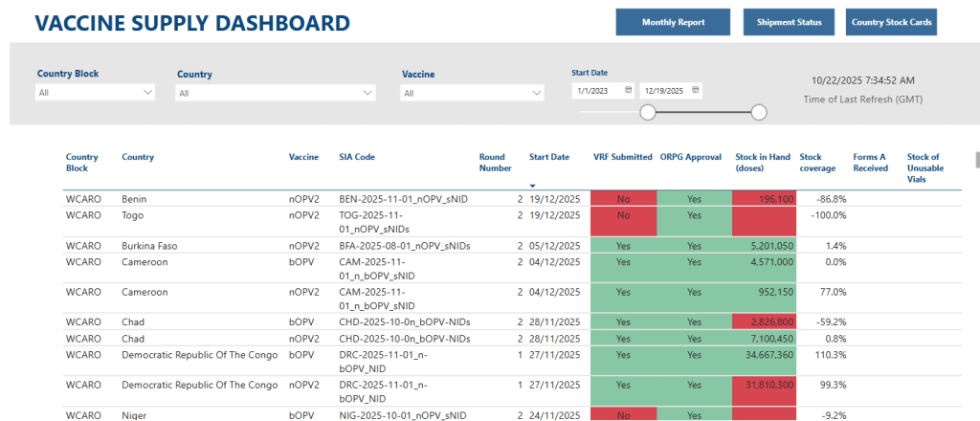Expand the Country Block dropdown
980x421 pixels.
point(147,93)
